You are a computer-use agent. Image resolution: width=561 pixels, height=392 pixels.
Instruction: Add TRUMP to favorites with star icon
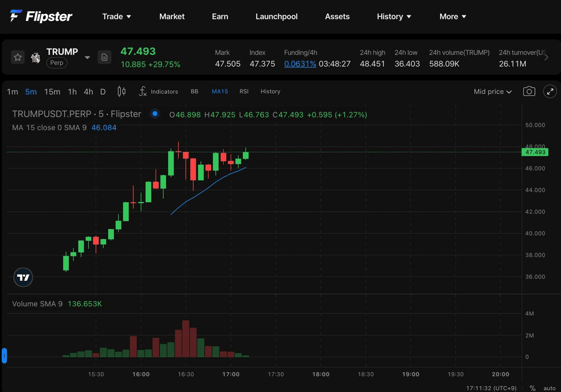click(18, 57)
